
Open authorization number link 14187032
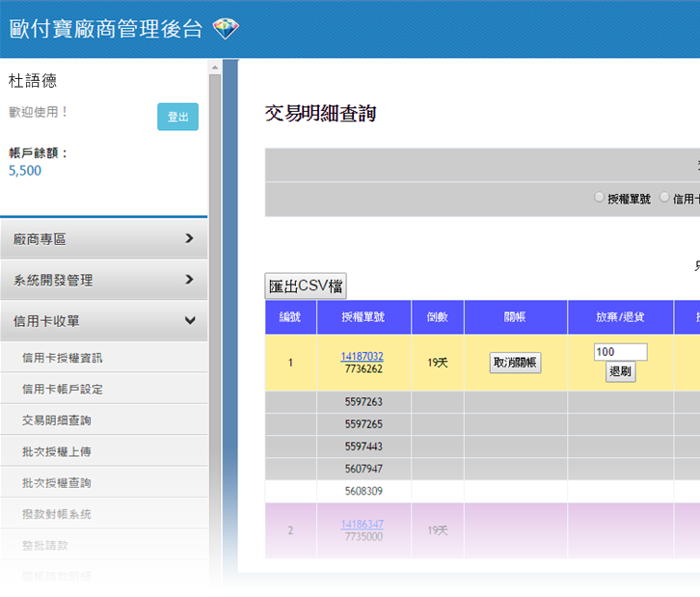363,356
